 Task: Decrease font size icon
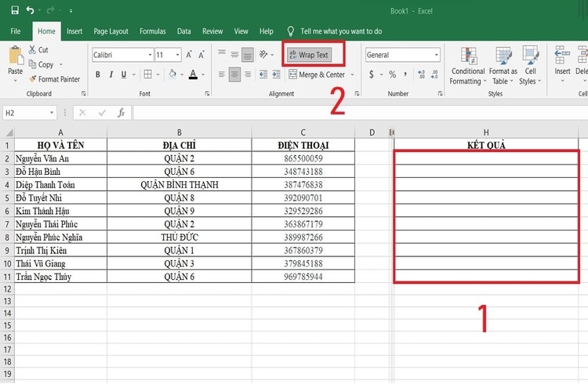[x=201, y=55]
